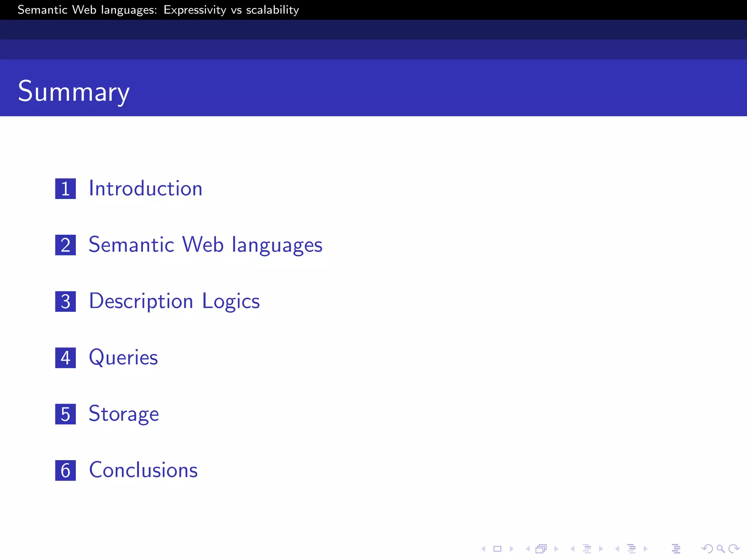Click the numbered box 4
The image size is (747, 560).
(66, 358)
